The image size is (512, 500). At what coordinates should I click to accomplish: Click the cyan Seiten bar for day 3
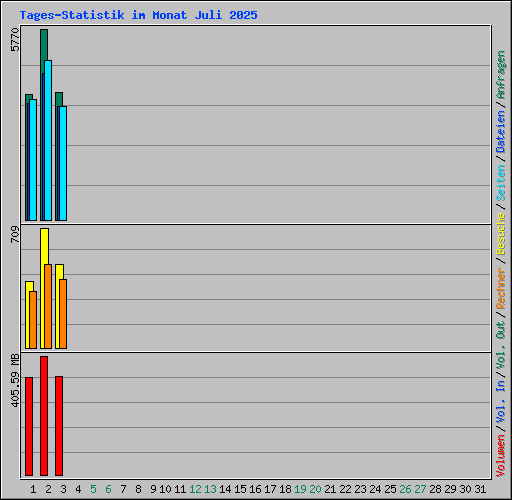click(x=63, y=163)
